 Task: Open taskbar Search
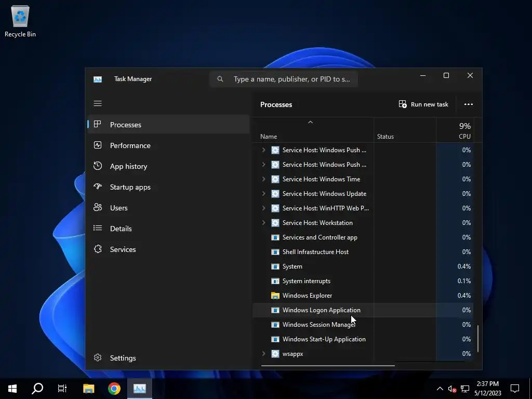(37, 389)
